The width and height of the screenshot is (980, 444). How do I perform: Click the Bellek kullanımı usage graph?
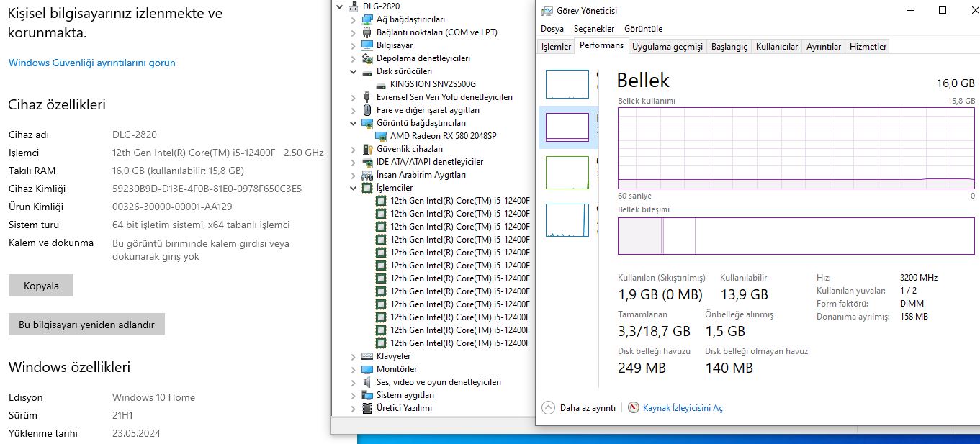coord(796,148)
